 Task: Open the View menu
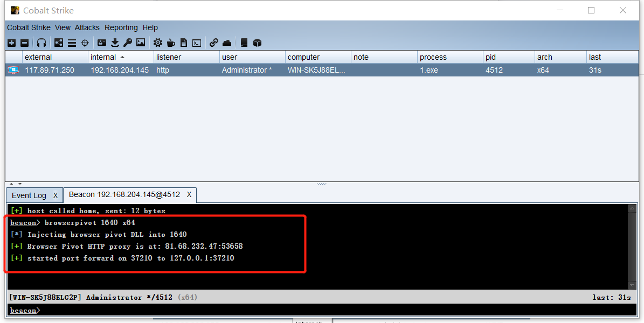pyautogui.click(x=63, y=27)
